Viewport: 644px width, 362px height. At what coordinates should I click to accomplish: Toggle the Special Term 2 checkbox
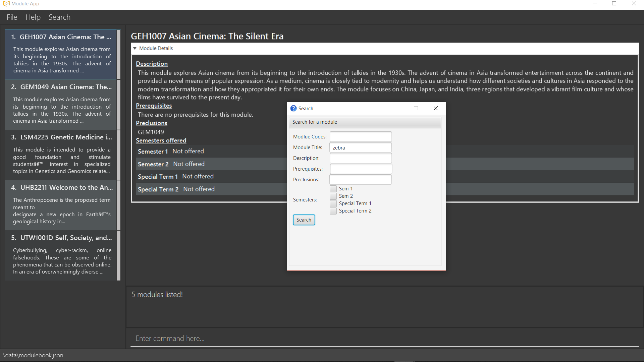[x=333, y=211]
